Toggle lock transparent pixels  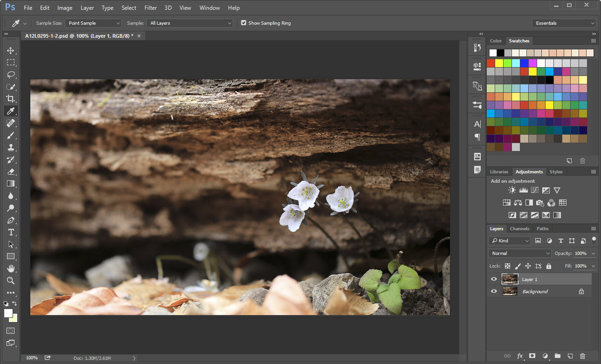(x=507, y=266)
